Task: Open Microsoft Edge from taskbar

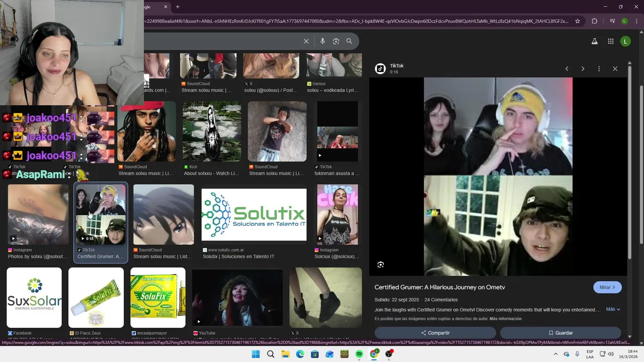Action: (300, 354)
